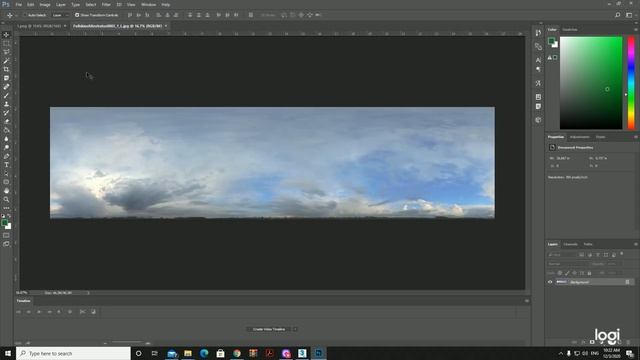Image resolution: width=640 pixels, height=360 pixels.
Task: Open File Explorer from the taskbar
Action: pos(188,353)
